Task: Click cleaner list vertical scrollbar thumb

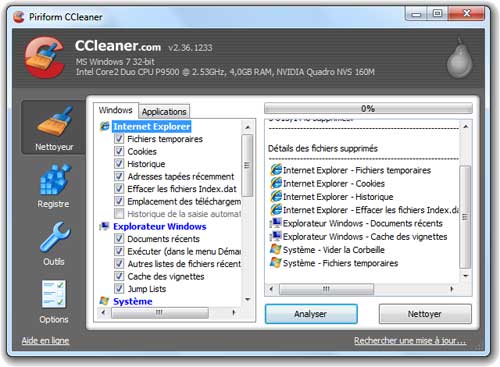Action: 247,165
